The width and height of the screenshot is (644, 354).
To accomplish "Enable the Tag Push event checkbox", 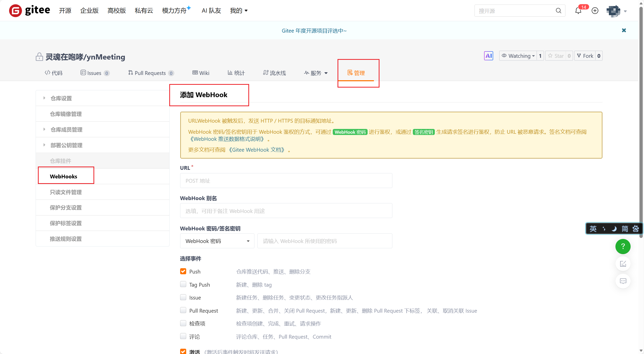I will coord(183,284).
